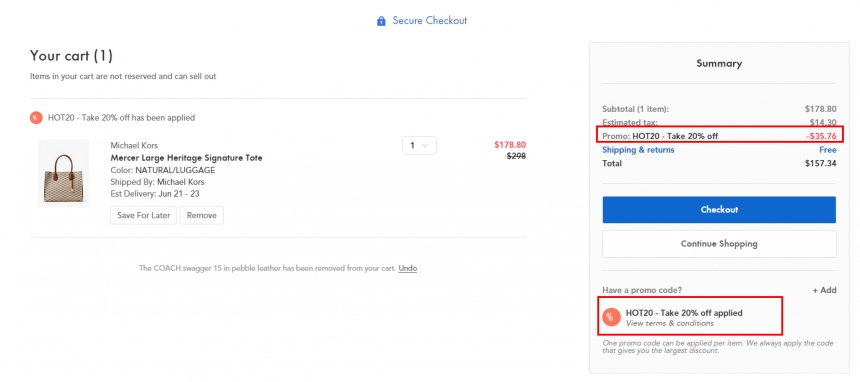Click the Michael Kors tote product thumbnail

click(64, 173)
